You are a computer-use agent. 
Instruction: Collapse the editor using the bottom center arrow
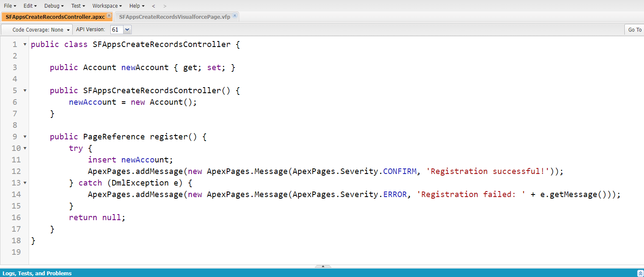tap(322, 266)
